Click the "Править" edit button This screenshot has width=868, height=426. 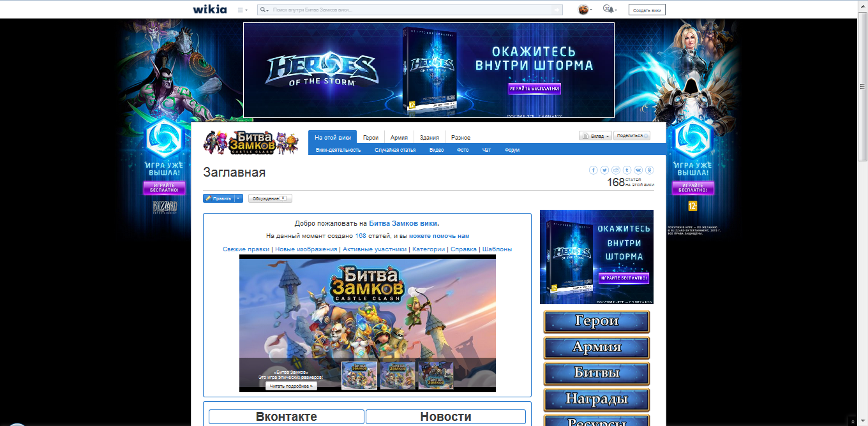[x=219, y=198]
